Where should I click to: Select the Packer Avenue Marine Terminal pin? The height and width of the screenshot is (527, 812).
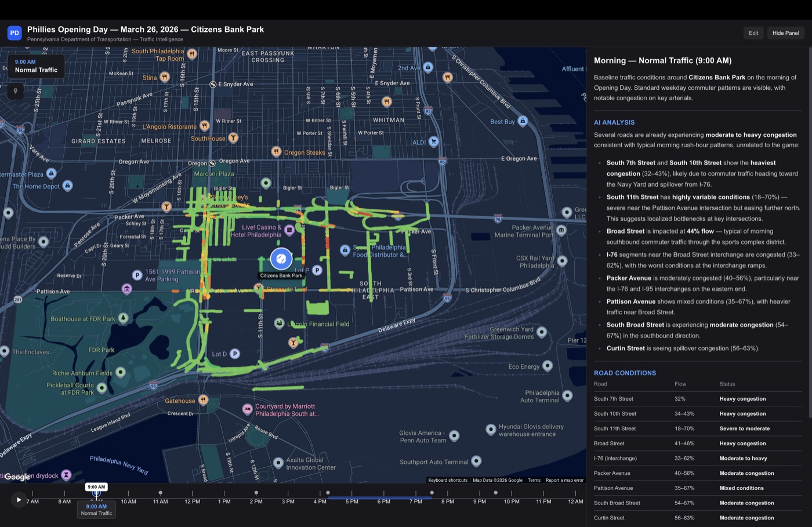pyautogui.click(x=561, y=231)
